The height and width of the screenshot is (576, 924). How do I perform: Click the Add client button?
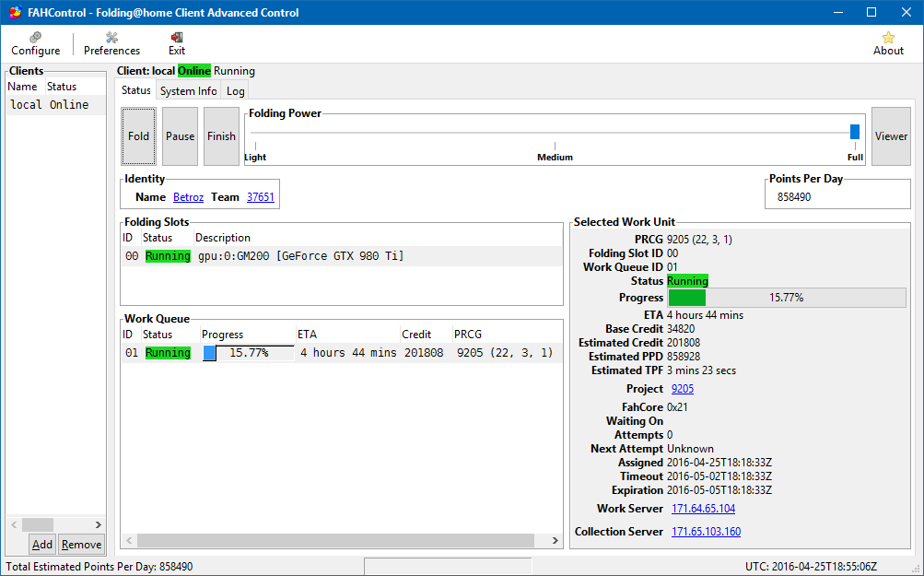click(x=41, y=544)
